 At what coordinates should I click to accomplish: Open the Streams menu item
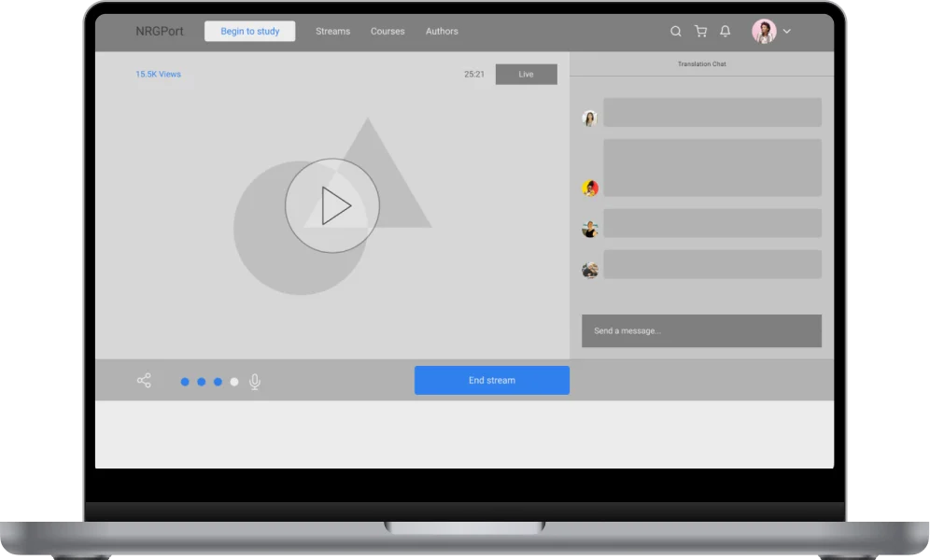(332, 32)
